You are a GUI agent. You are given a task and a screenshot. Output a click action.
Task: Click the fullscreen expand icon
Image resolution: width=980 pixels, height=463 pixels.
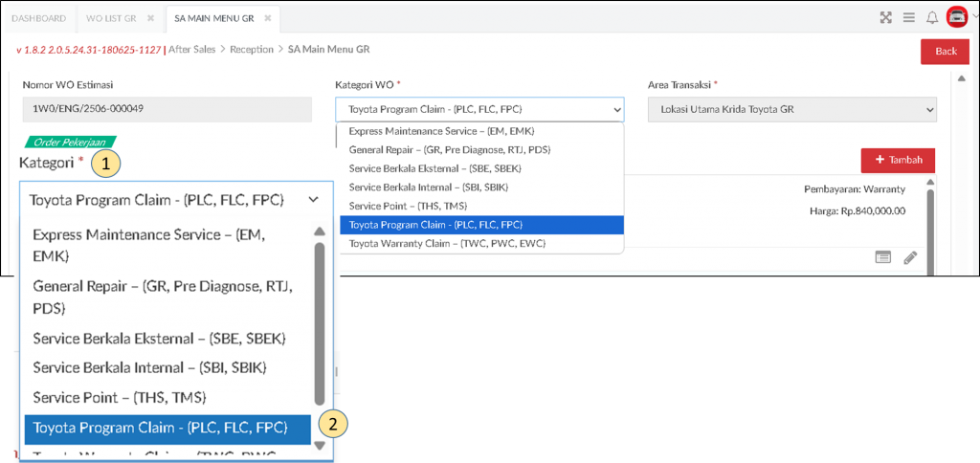tap(885, 17)
